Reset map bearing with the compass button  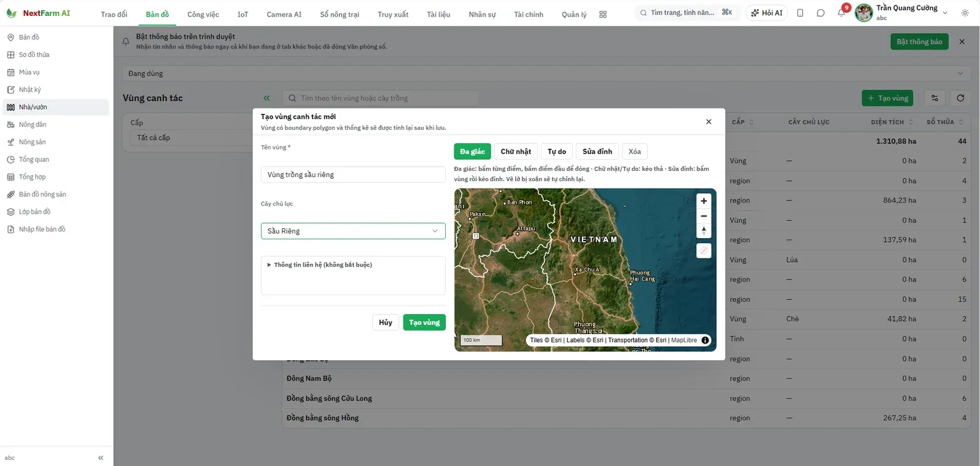pyautogui.click(x=704, y=231)
